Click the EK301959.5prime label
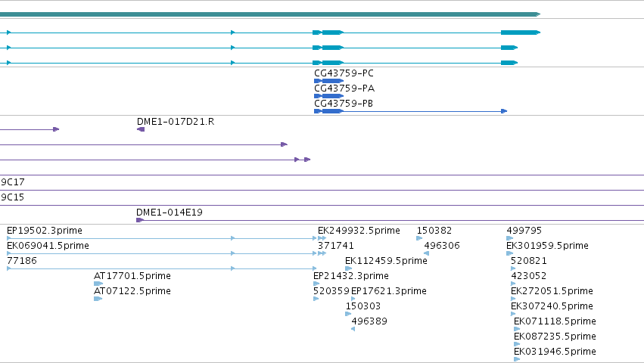Image resolution: width=644 pixels, height=363 pixels. click(x=547, y=246)
